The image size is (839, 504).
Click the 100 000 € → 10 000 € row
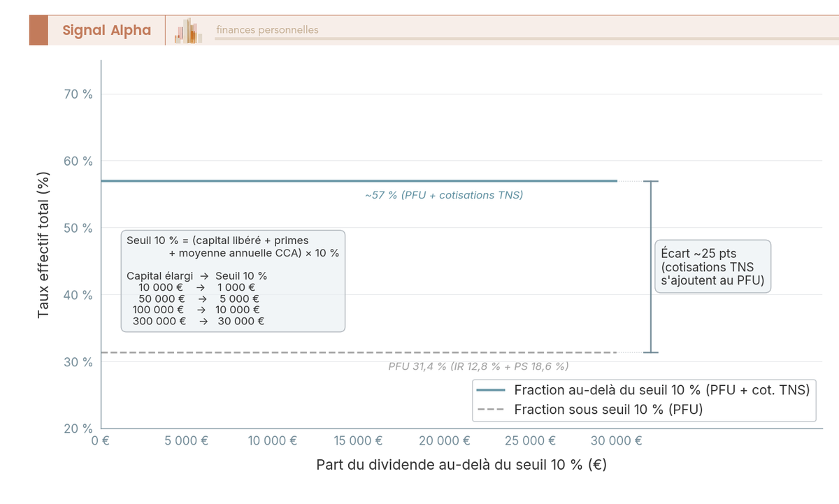pos(196,310)
